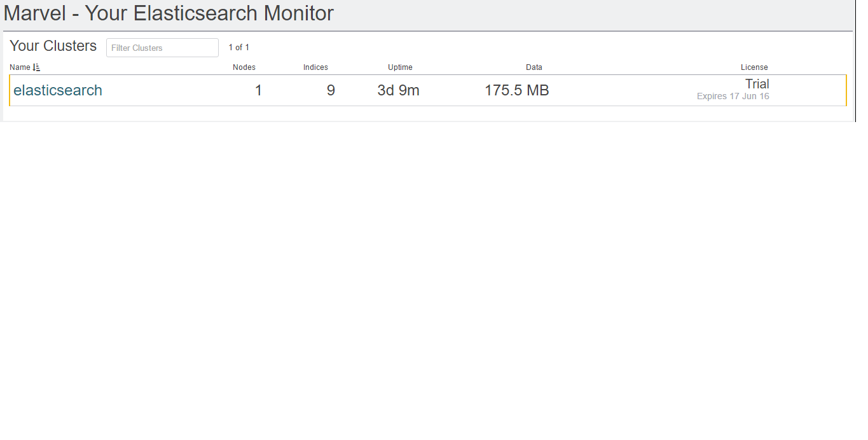Click the yellow status bar left of elasticsearch

click(10, 90)
